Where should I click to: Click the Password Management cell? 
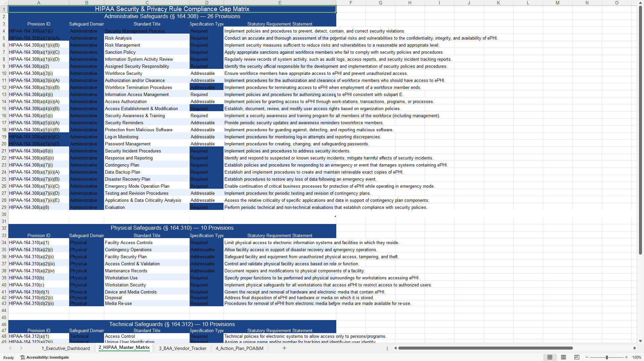[x=147, y=144]
